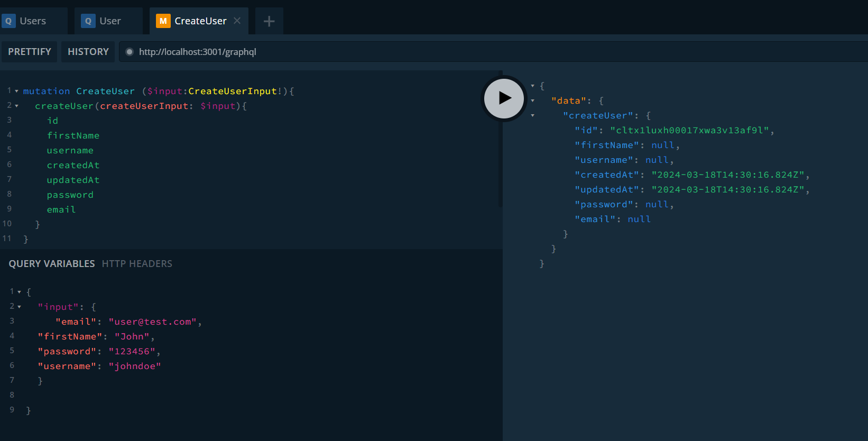Click the null value of response "username"
The image size is (868, 441).
[657, 160]
